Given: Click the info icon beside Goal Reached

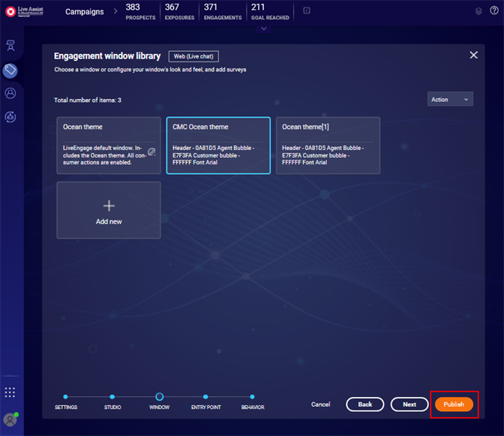Looking at the screenshot, I should [x=306, y=11].
